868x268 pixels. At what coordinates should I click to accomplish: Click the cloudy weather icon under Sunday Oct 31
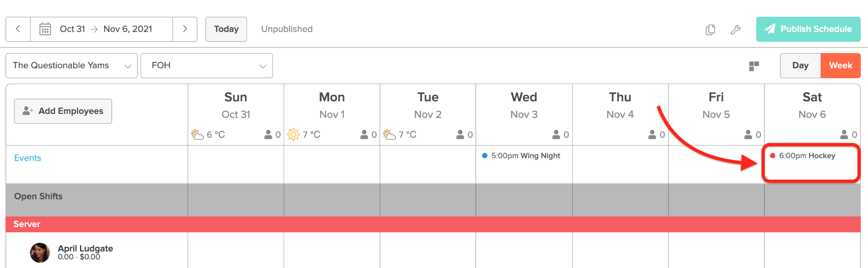coord(198,134)
